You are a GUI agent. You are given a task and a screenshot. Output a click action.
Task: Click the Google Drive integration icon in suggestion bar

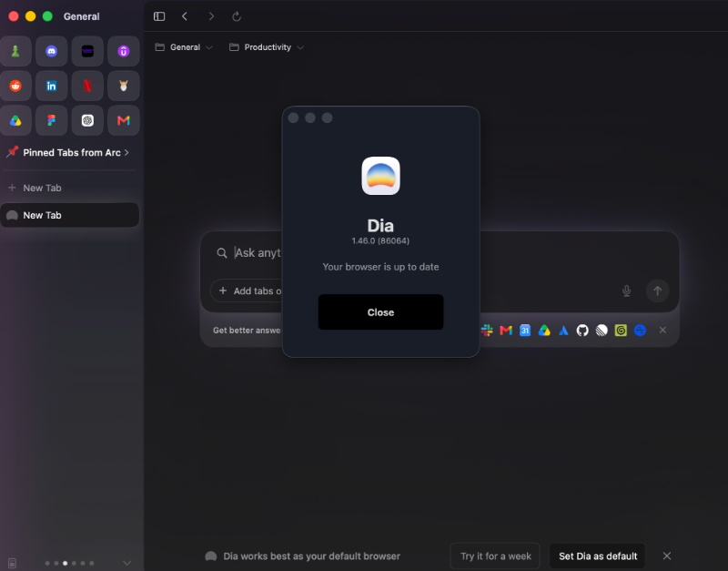tap(544, 330)
